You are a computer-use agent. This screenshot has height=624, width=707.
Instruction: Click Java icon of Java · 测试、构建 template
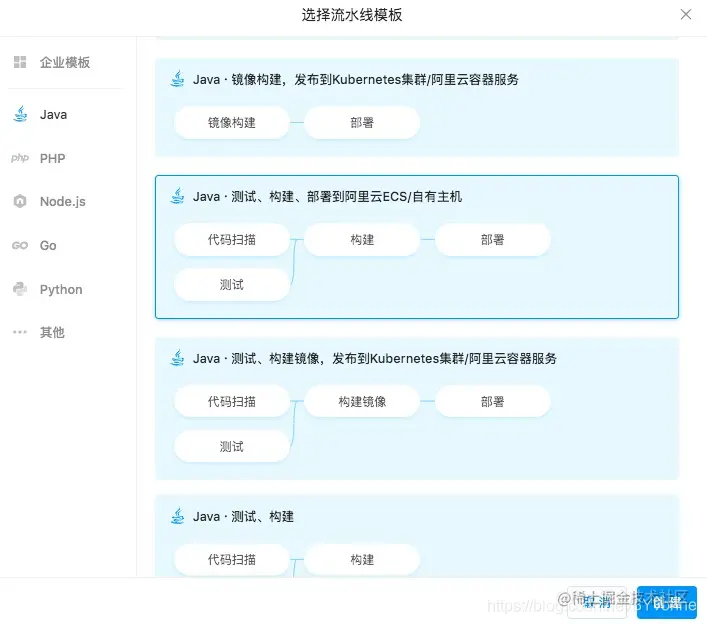[x=178, y=516]
